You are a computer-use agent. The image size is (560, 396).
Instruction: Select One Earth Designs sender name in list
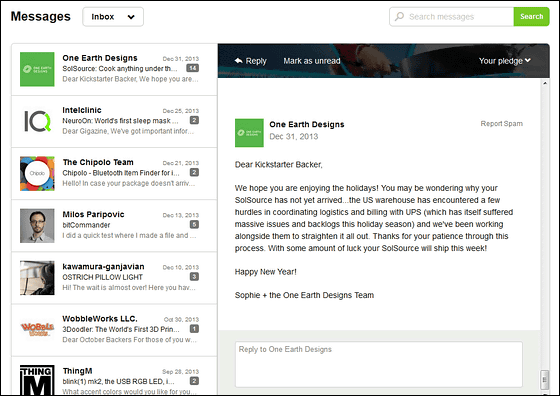pos(100,58)
